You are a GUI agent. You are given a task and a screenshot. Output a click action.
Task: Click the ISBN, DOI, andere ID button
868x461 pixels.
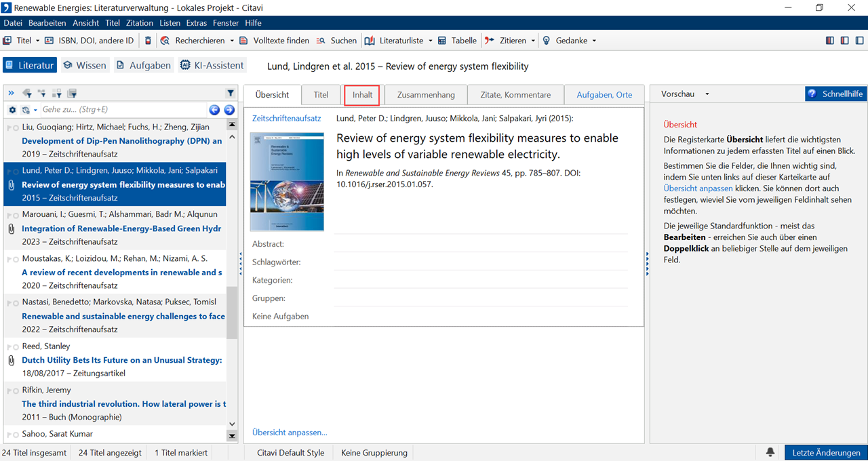coord(89,41)
